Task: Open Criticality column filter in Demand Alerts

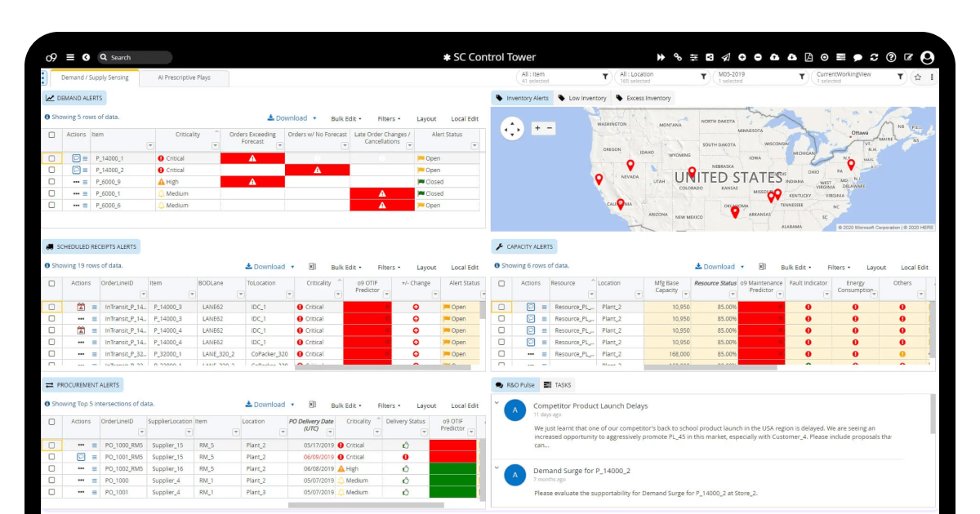Action: pos(216,146)
